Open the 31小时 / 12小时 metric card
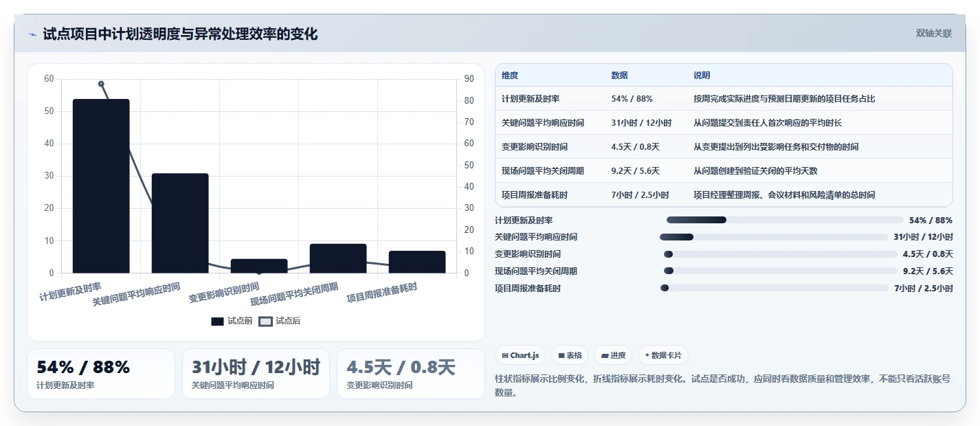The width and height of the screenshot is (980, 426). pyautogui.click(x=256, y=374)
